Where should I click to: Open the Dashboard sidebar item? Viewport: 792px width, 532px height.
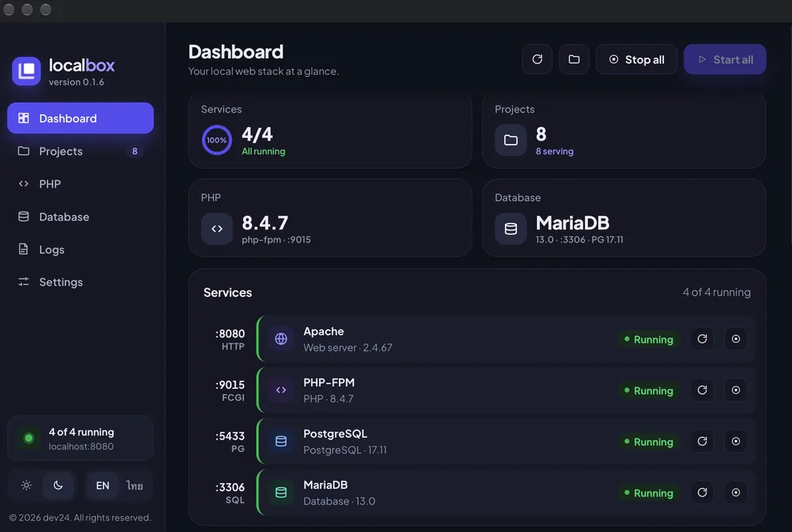(x=80, y=118)
